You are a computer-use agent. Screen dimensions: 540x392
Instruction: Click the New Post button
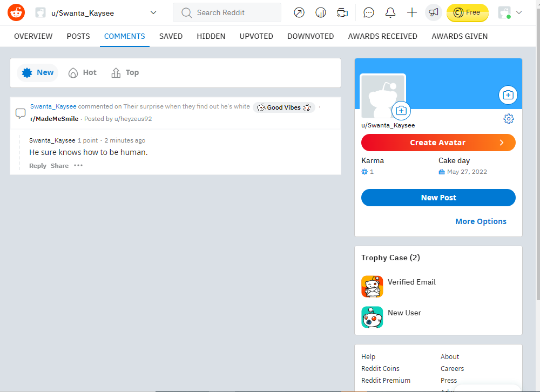(438, 198)
